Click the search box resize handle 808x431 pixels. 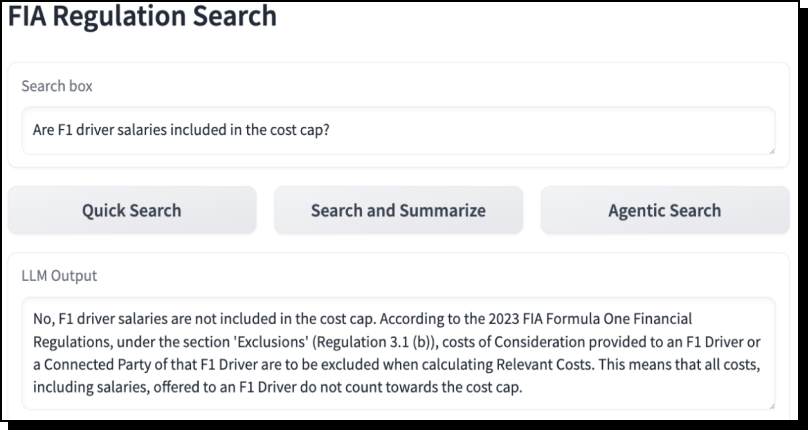(770, 150)
